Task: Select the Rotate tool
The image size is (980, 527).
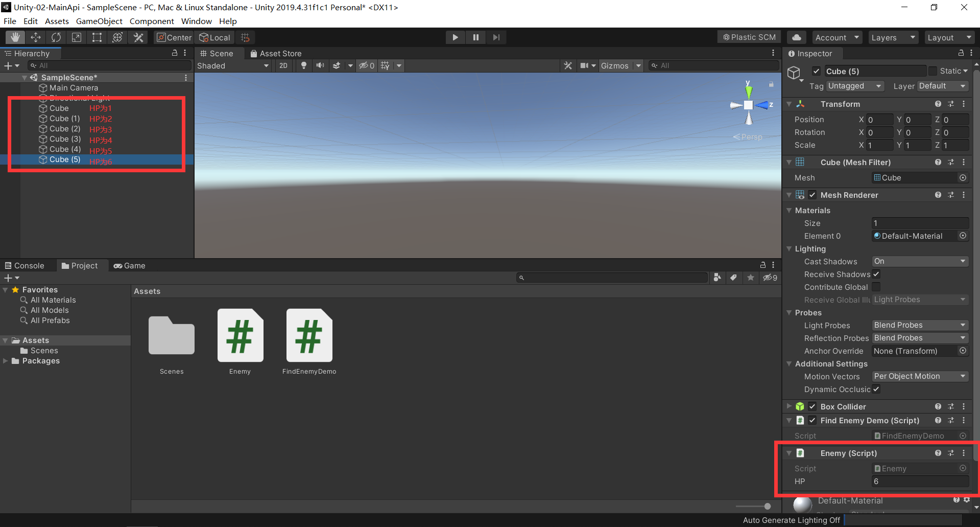Action: coord(56,37)
